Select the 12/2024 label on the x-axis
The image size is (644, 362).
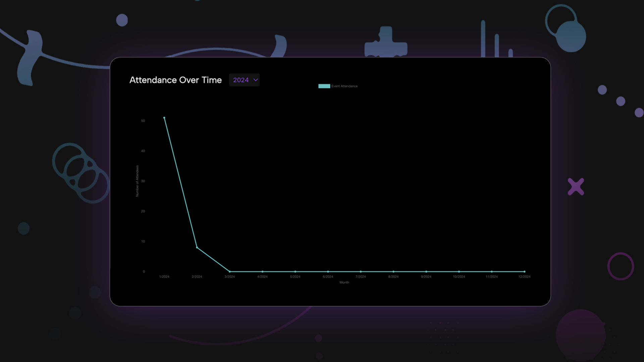click(x=524, y=277)
